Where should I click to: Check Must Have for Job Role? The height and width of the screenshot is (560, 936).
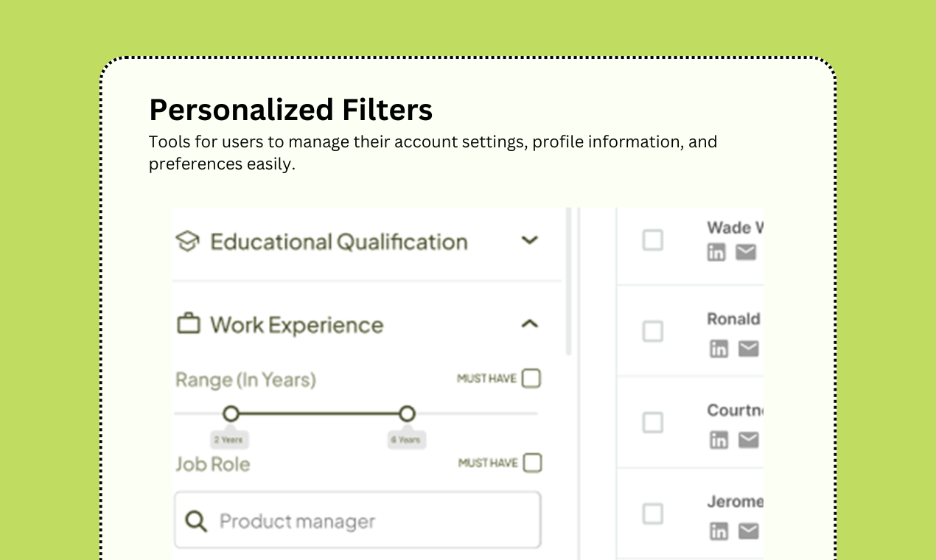(x=531, y=463)
